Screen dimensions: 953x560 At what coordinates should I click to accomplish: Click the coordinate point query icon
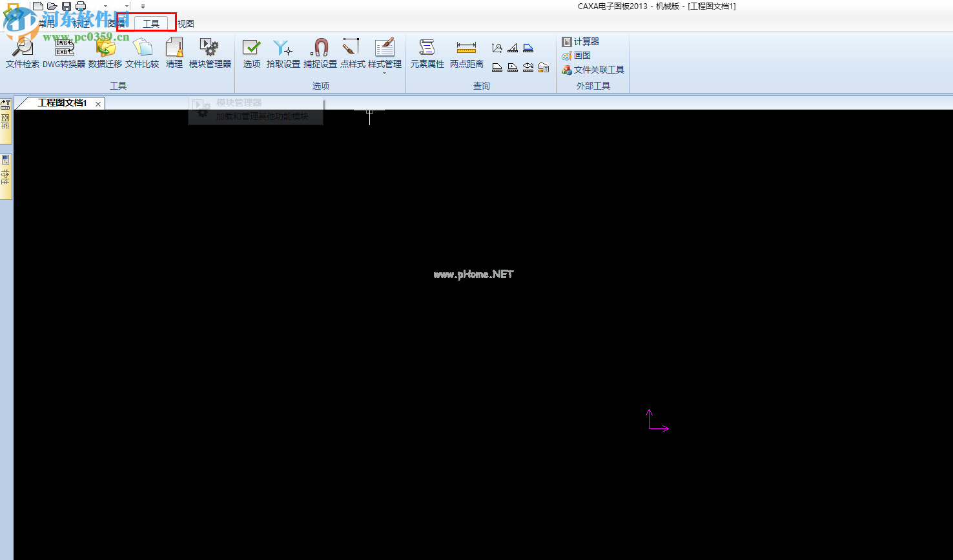pos(497,48)
